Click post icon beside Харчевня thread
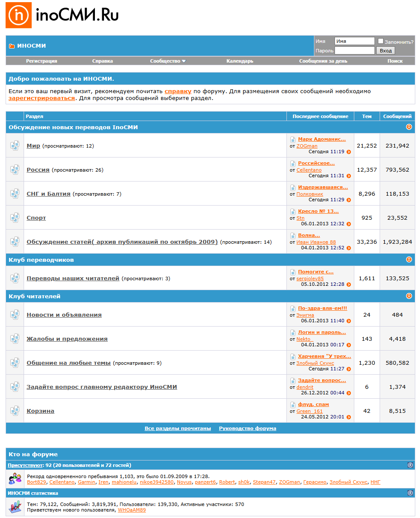420x518 pixels. pos(293,357)
